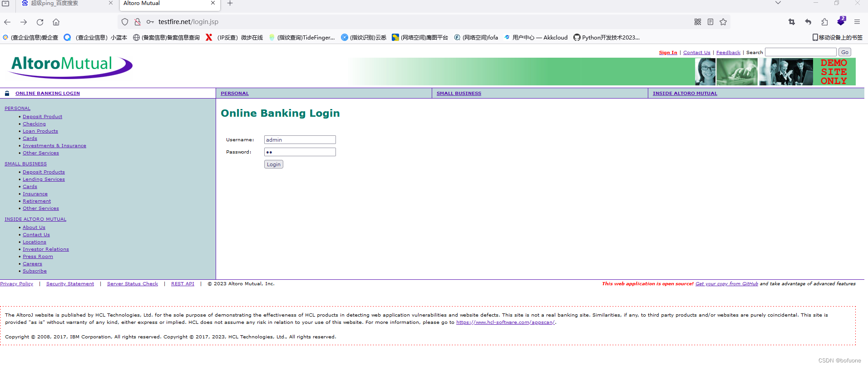Open the 鹰图平台 bookmark
The height and width of the screenshot is (367, 868).
[420, 38]
